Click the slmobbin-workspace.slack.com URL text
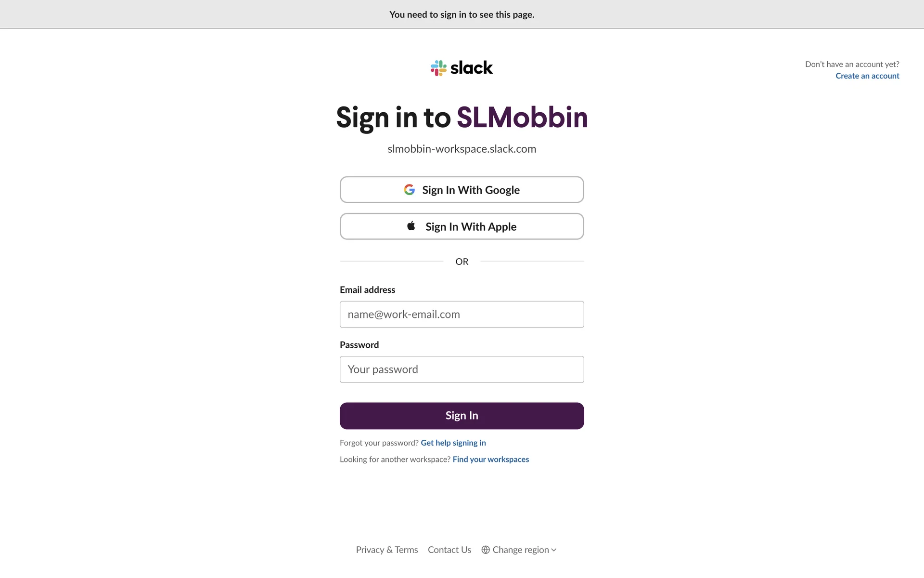This screenshot has height=578, width=924. click(x=462, y=149)
